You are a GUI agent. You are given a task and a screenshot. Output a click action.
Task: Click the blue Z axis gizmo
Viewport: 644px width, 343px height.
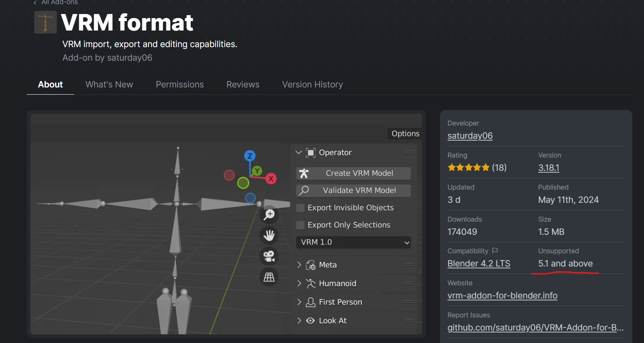[x=250, y=156]
